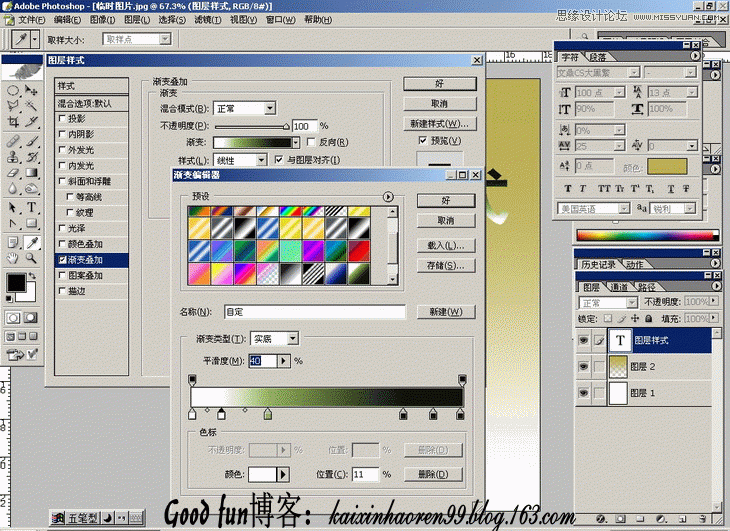Open gradient presets flyout menu arrow

pyautogui.click(x=388, y=196)
